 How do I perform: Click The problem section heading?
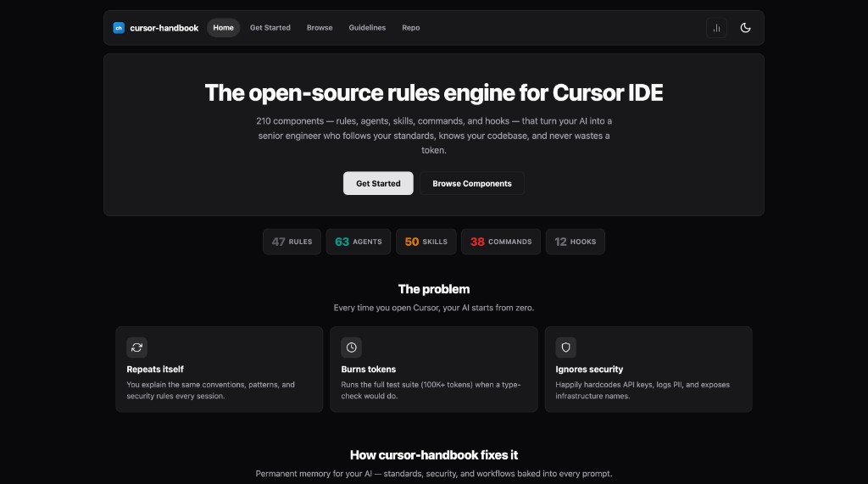433,289
